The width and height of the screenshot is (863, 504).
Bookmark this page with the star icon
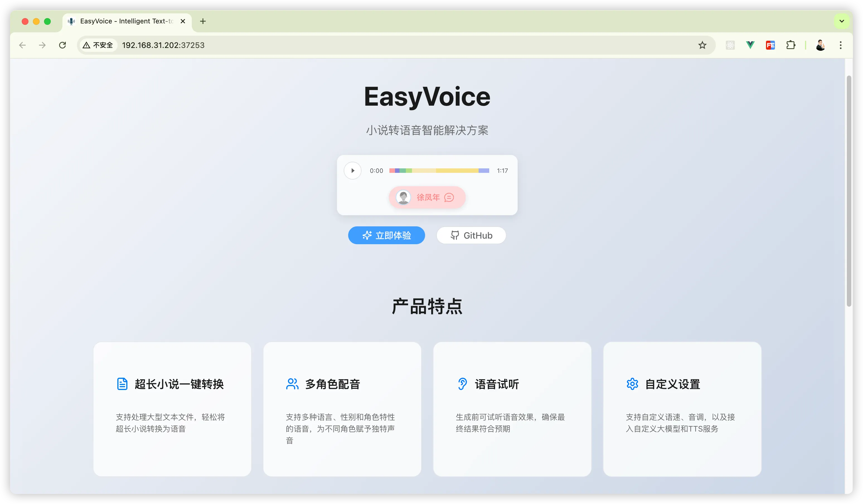coord(702,45)
